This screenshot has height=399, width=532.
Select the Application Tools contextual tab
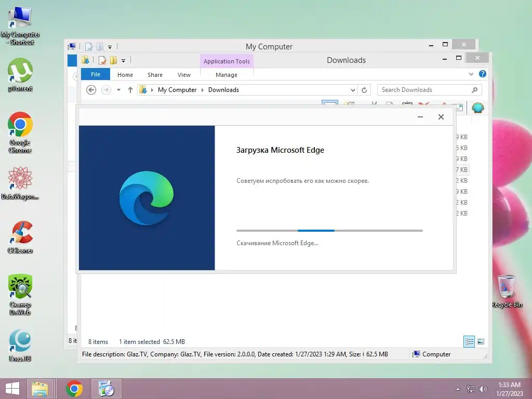(x=227, y=61)
